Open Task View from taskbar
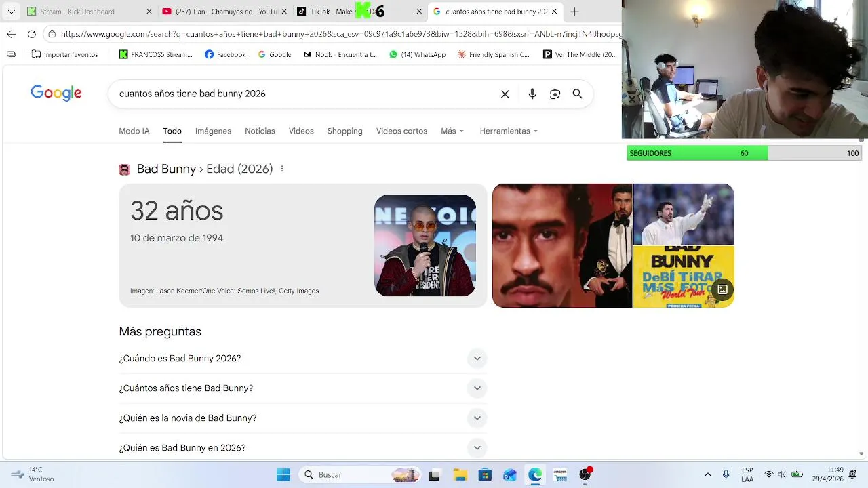Screen dimensions: 868x488 pyautogui.click(x=434, y=475)
